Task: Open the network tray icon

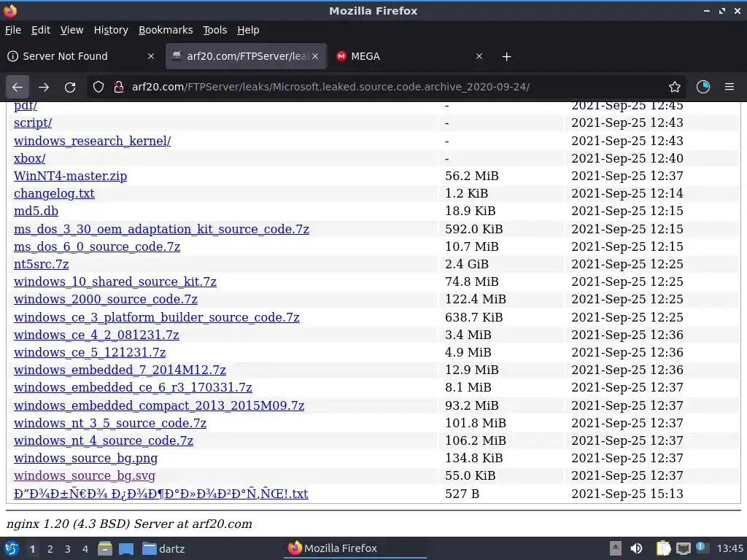Action: point(683,548)
